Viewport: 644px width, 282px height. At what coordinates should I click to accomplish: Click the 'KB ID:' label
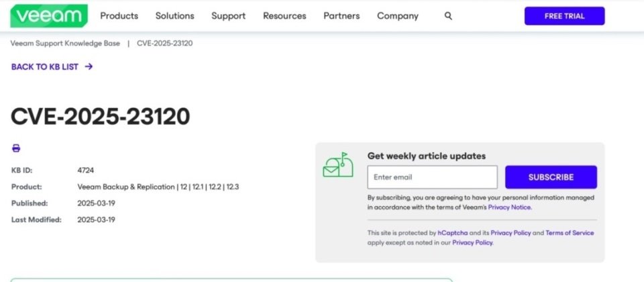[21, 170]
